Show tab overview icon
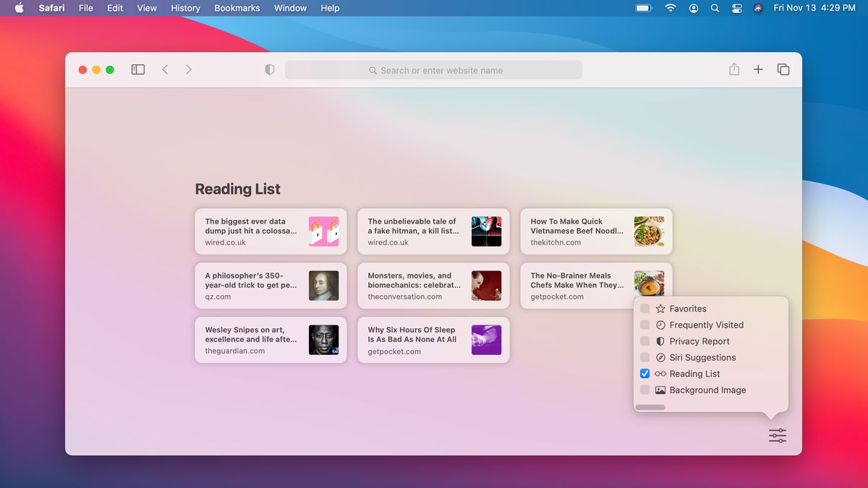 (x=783, y=69)
